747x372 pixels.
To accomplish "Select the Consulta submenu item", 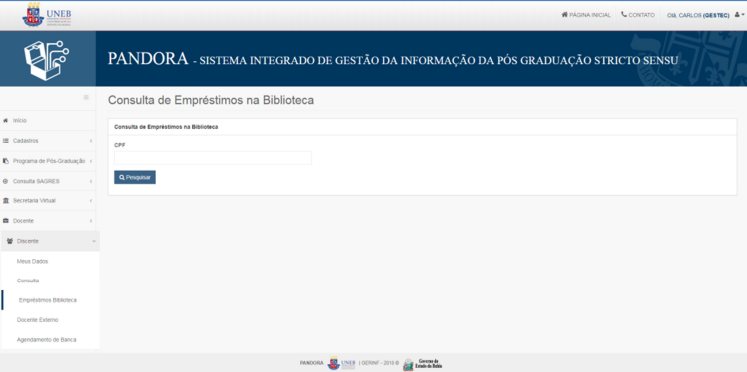I will pos(28,281).
